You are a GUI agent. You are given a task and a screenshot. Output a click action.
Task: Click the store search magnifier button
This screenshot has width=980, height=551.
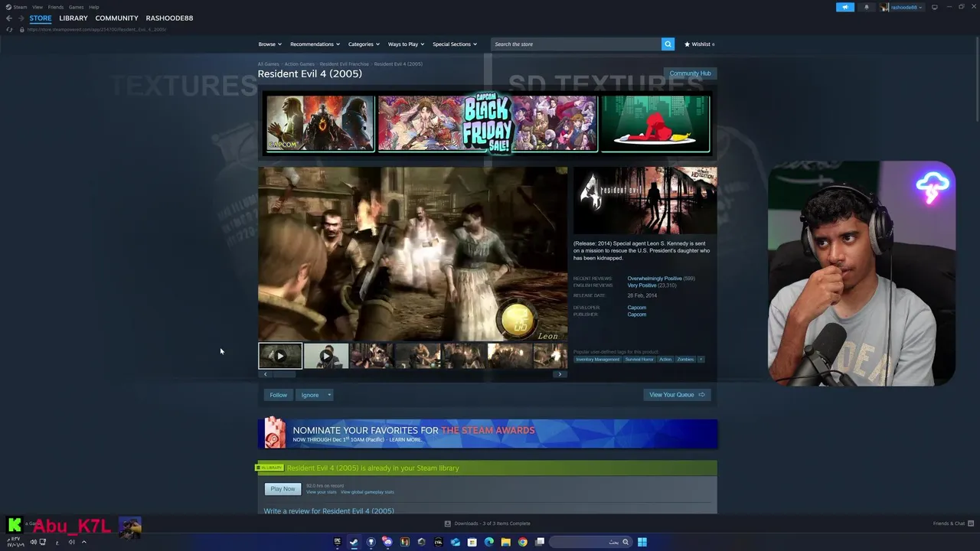668,44
